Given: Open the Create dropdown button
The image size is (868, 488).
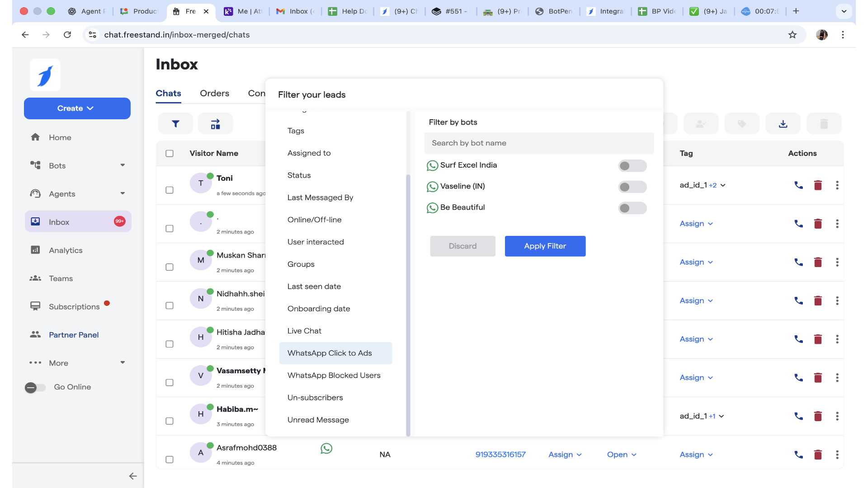Looking at the screenshot, I should (77, 108).
